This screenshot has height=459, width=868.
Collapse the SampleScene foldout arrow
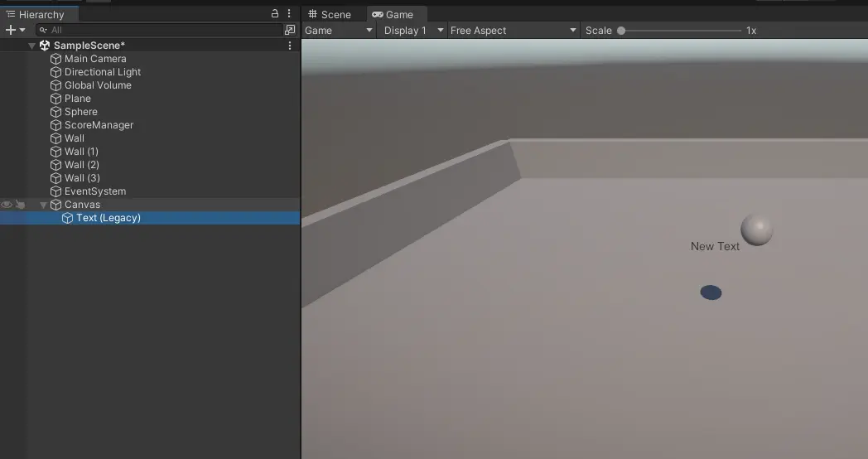(x=31, y=46)
